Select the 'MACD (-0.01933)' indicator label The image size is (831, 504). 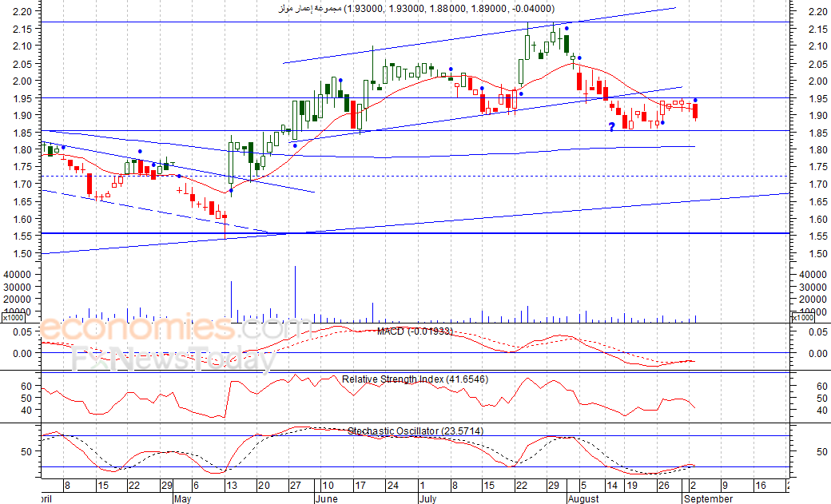(x=415, y=331)
